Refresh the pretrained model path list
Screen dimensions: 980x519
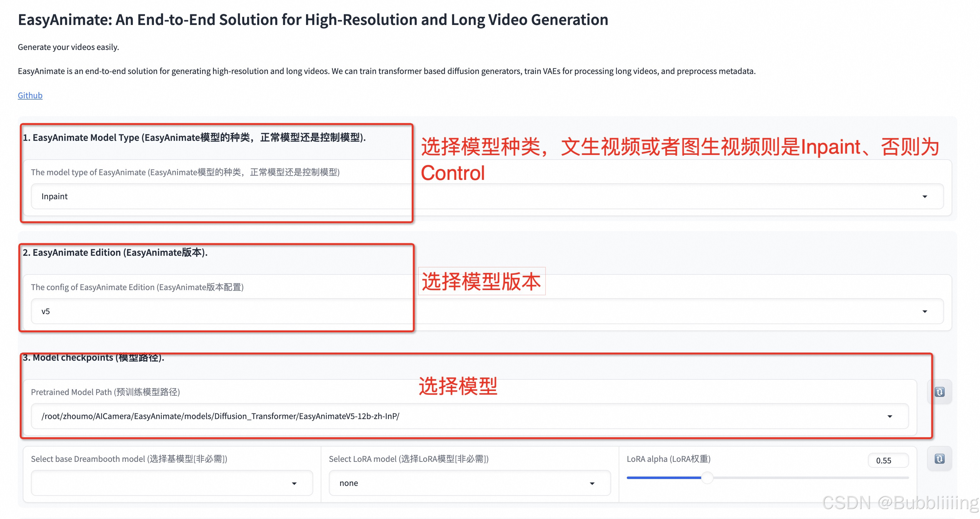[940, 392]
